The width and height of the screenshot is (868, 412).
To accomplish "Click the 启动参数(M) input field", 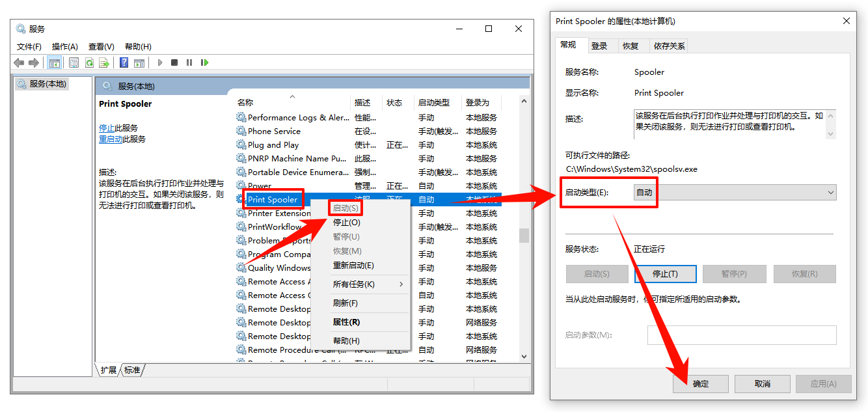I will [742, 335].
